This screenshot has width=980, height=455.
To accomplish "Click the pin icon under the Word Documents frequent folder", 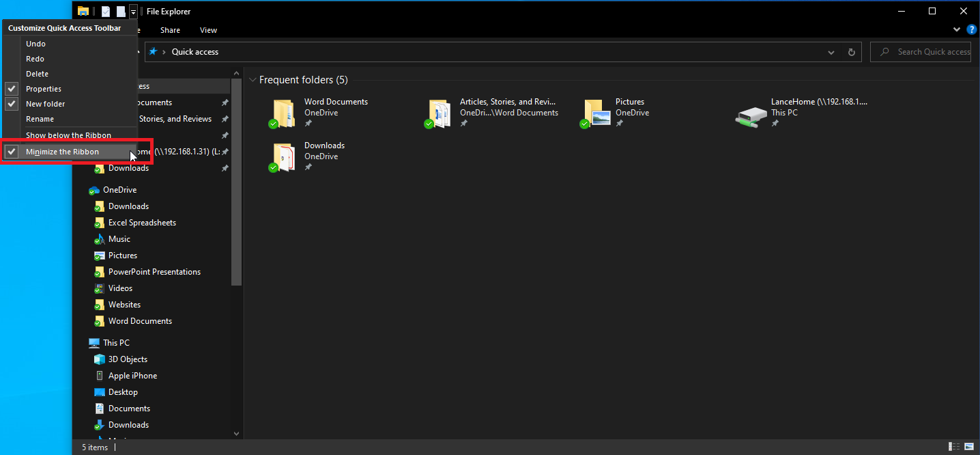I will 308,124.
